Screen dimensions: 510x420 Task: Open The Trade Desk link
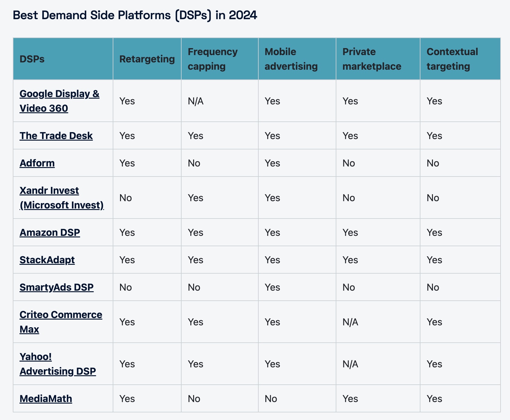(x=56, y=136)
